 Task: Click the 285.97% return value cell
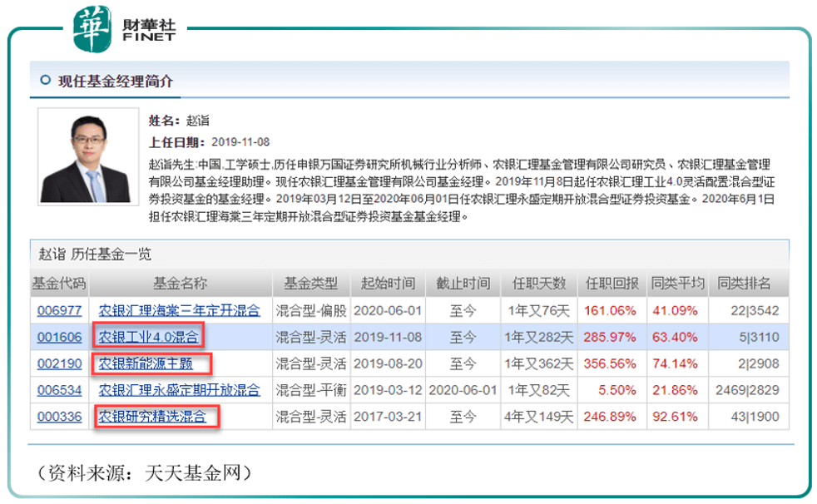(x=612, y=337)
